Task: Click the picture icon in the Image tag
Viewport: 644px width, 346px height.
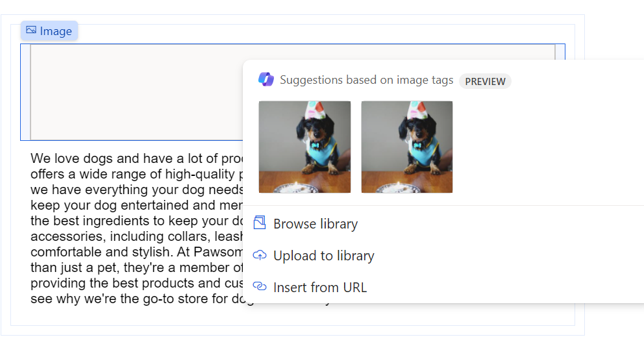Action: click(31, 31)
